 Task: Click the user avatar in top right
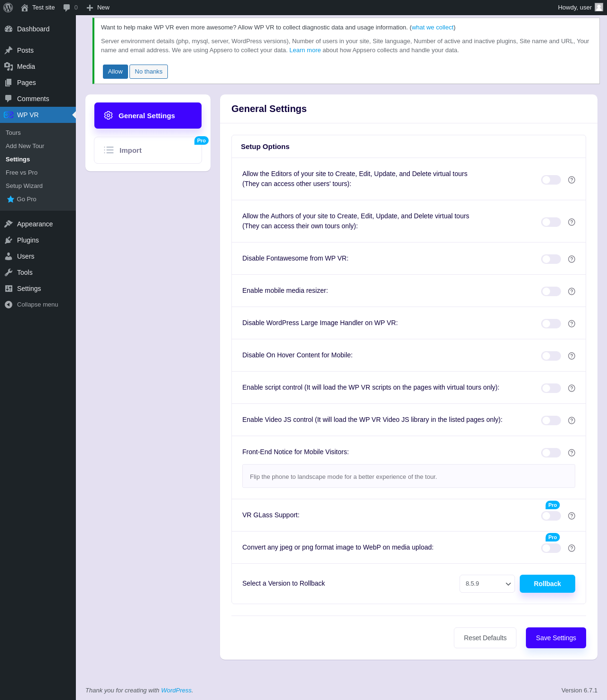(599, 7)
